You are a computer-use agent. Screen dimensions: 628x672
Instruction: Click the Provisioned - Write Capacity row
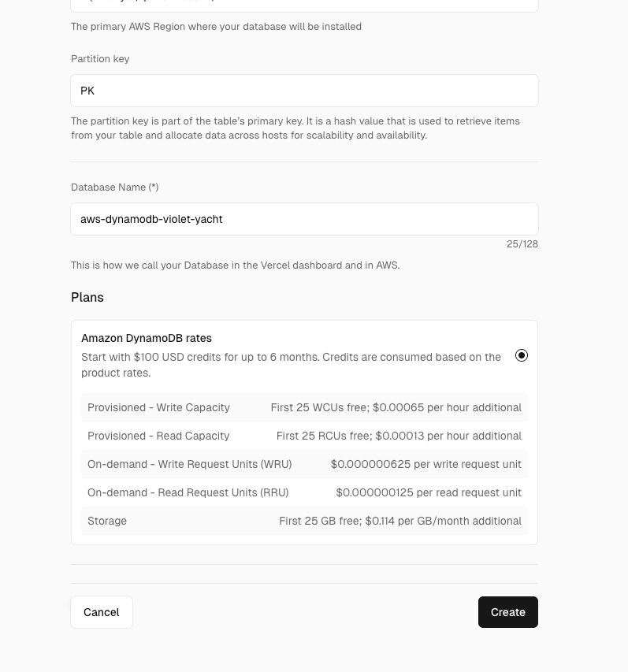304,407
